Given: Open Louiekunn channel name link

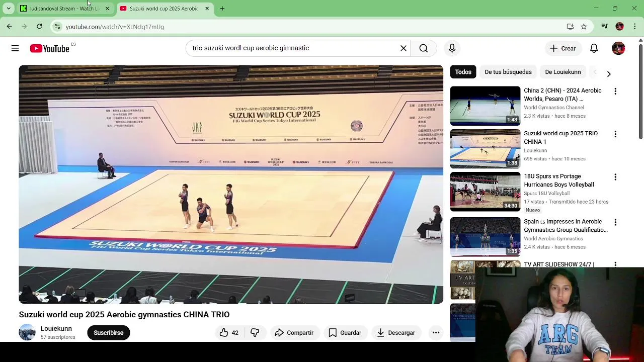Looking at the screenshot, I should tap(56, 329).
